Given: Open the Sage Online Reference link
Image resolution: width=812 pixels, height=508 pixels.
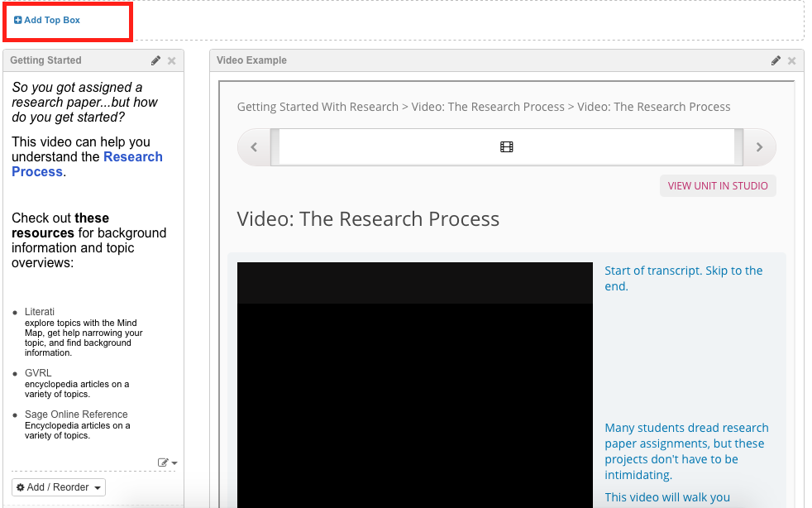Looking at the screenshot, I should tap(76, 415).
